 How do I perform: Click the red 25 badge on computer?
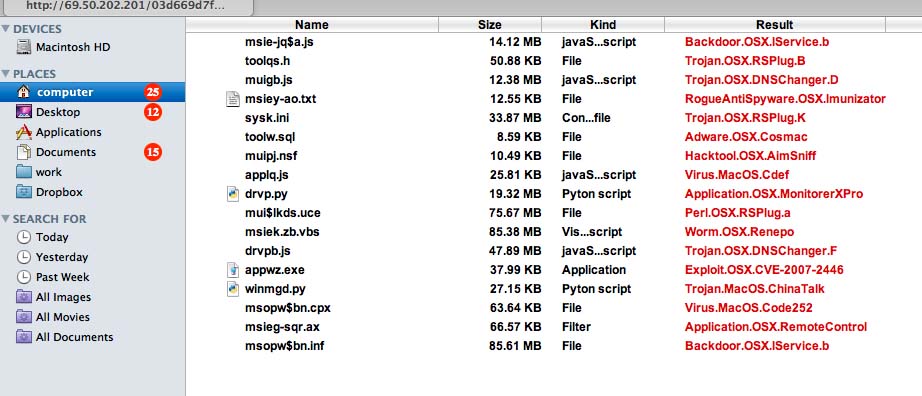coord(153,92)
